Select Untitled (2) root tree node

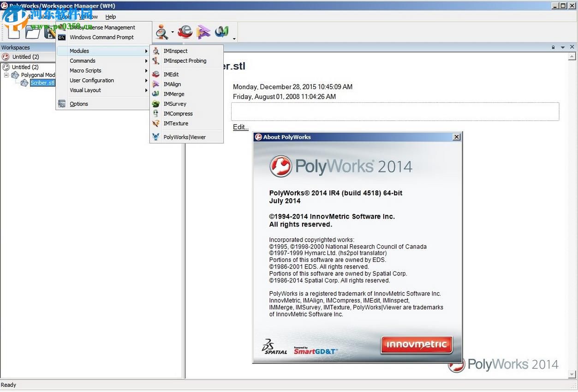(25, 67)
